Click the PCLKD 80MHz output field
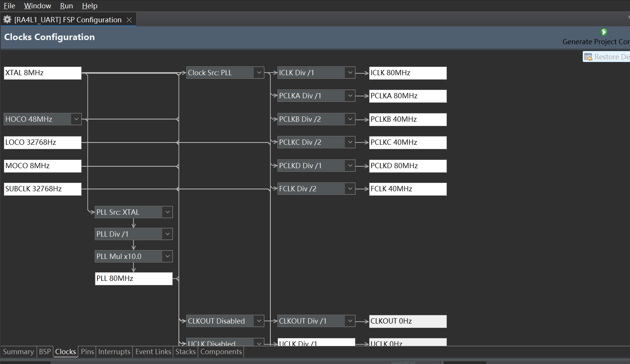This screenshot has height=364, width=630. tap(408, 166)
